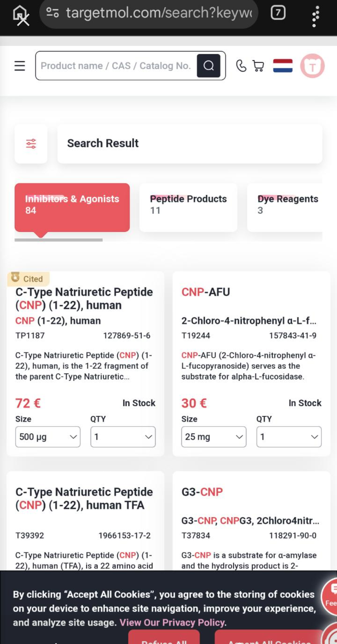Open the pink account avatar icon
The height and width of the screenshot is (644, 337).
pyautogui.click(x=312, y=66)
